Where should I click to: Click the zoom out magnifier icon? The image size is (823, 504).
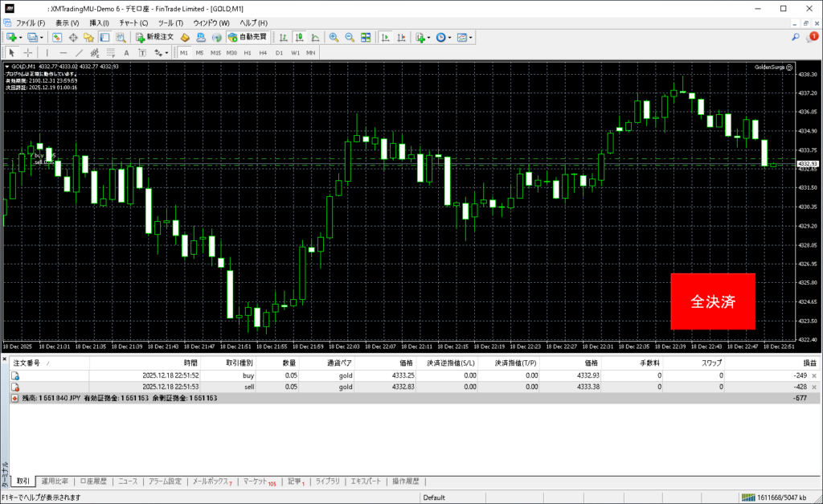pyautogui.click(x=350, y=38)
